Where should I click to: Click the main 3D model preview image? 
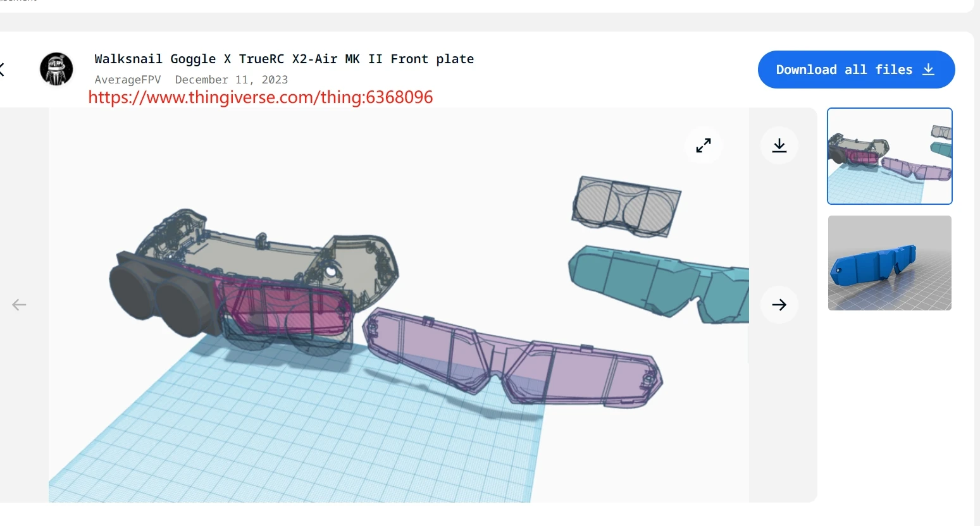pos(399,305)
